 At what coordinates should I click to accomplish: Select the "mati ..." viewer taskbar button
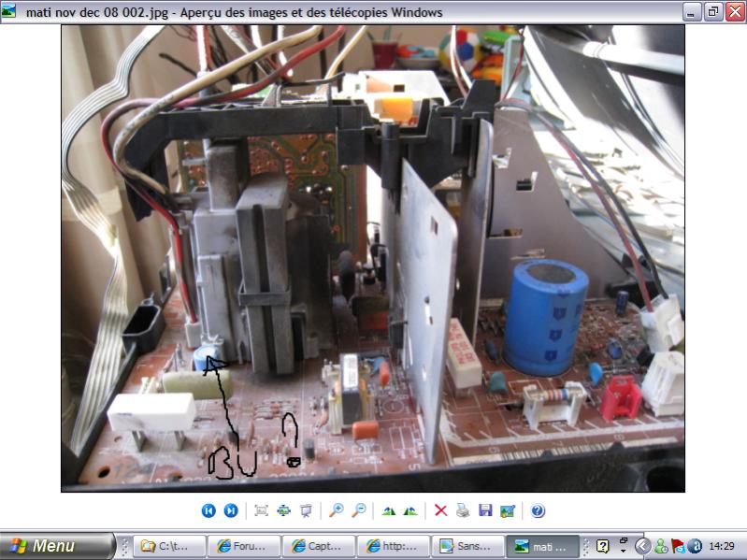coord(542,546)
